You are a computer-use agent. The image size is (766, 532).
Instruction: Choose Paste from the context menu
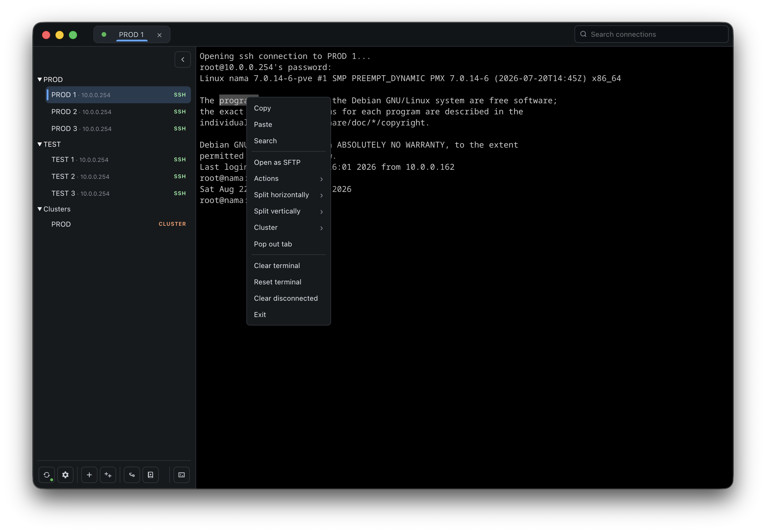coord(289,124)
